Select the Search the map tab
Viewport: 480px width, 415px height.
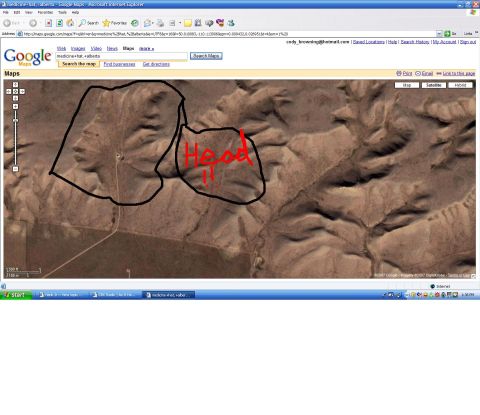[x=79, y=64]
